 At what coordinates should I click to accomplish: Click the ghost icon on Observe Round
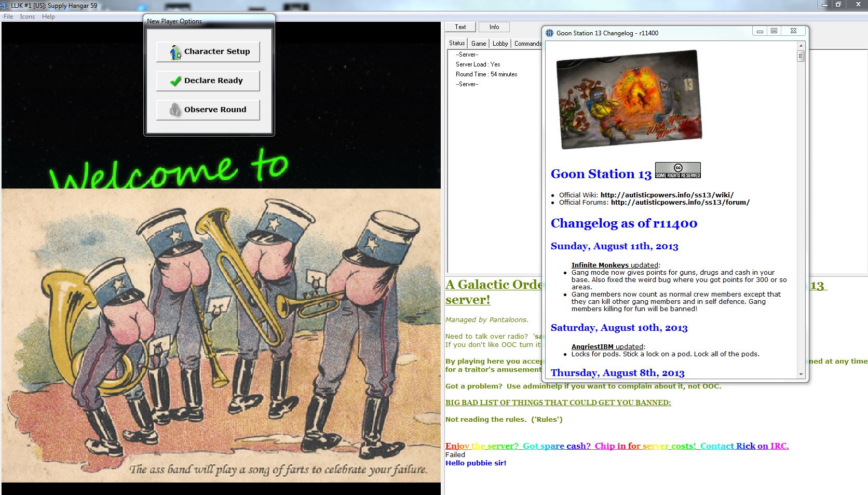(x=175, y=110)
